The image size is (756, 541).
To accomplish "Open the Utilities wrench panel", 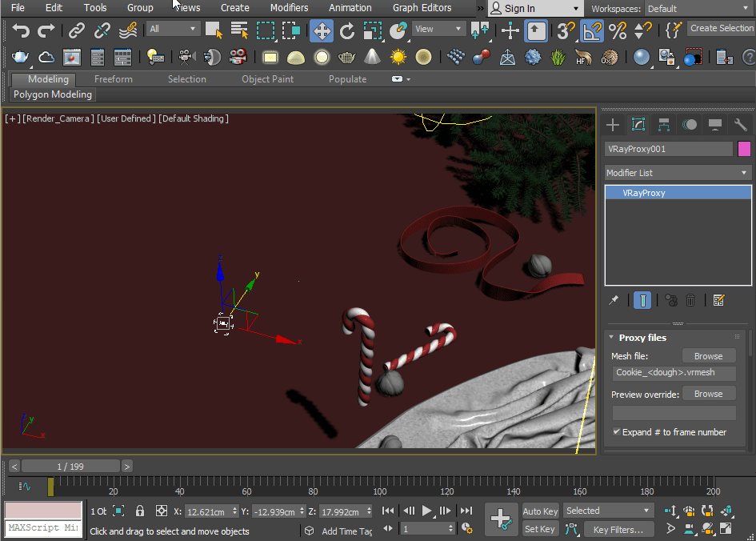I will [x=741, y=125].
